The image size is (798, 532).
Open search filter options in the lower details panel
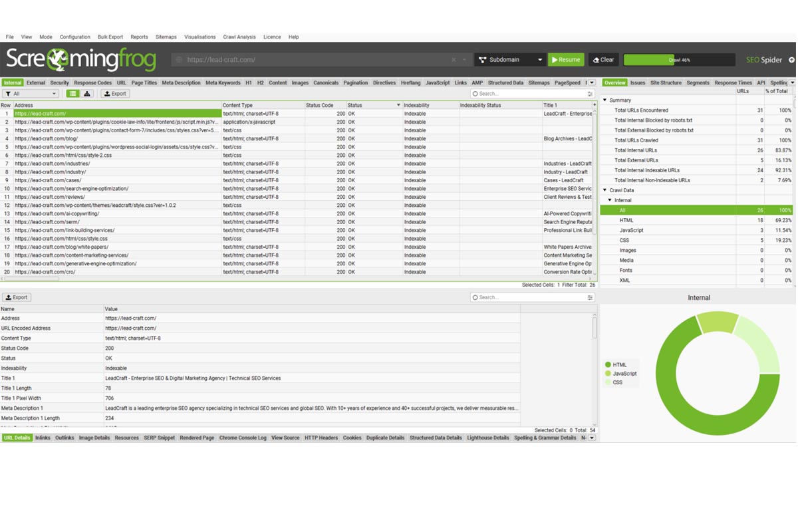pos(590,297)
